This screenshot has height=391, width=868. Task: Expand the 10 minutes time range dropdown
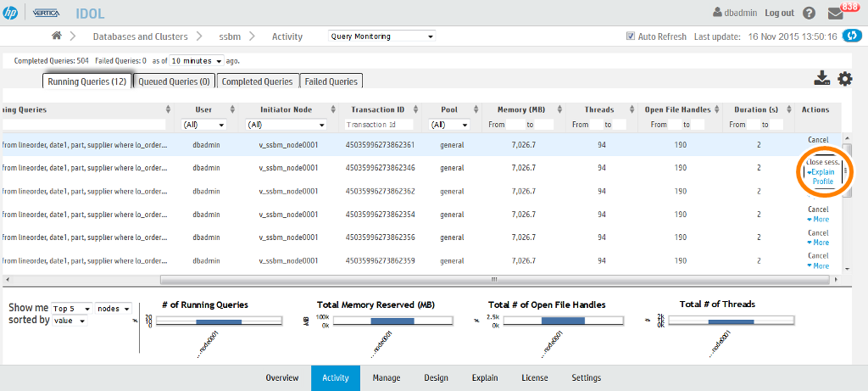tap(197, 61)
